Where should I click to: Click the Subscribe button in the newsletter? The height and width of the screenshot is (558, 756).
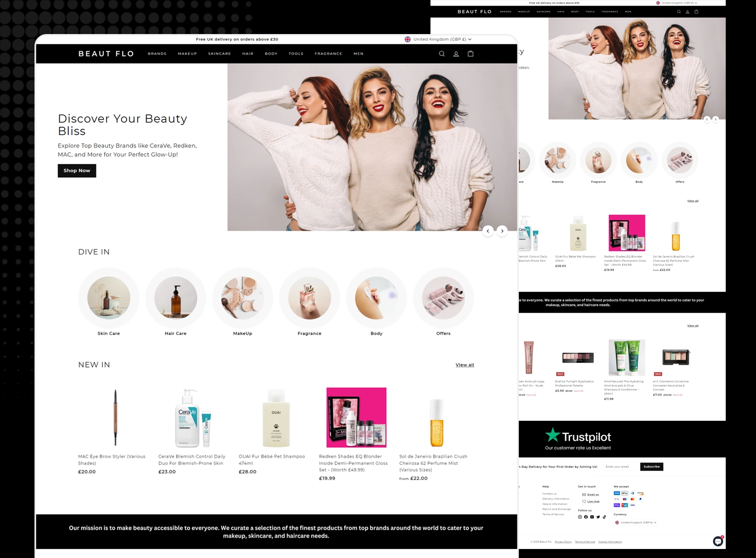tap(652, 467)
